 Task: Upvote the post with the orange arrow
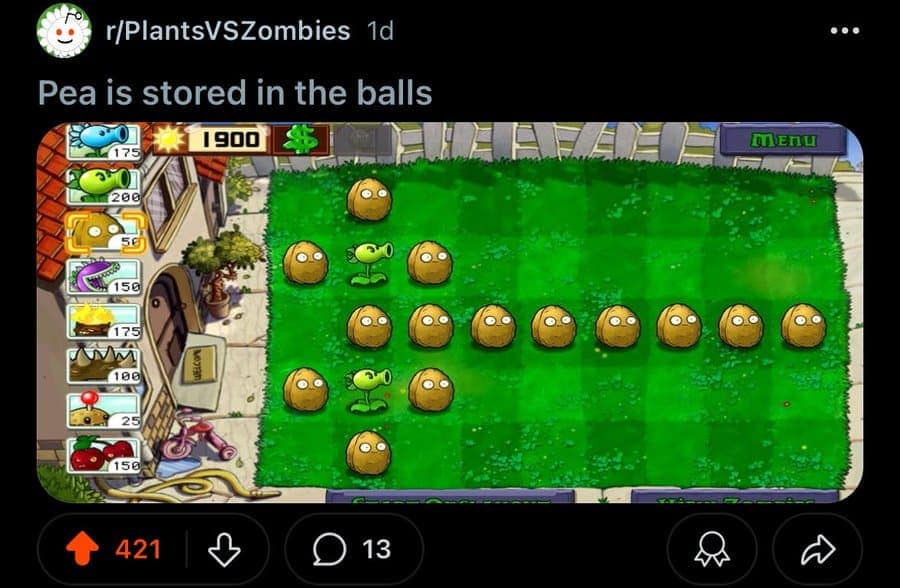[82, 548]
